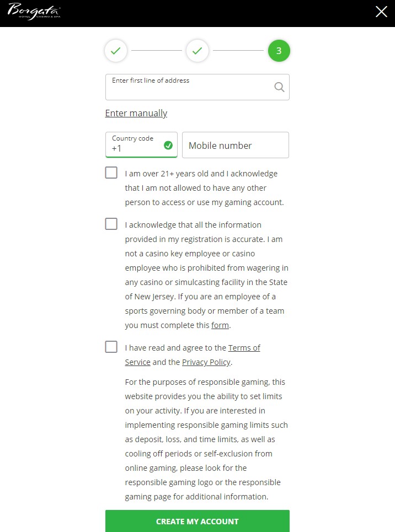Click the Create My Account button

pyautogui.click(x=197, y=521)
